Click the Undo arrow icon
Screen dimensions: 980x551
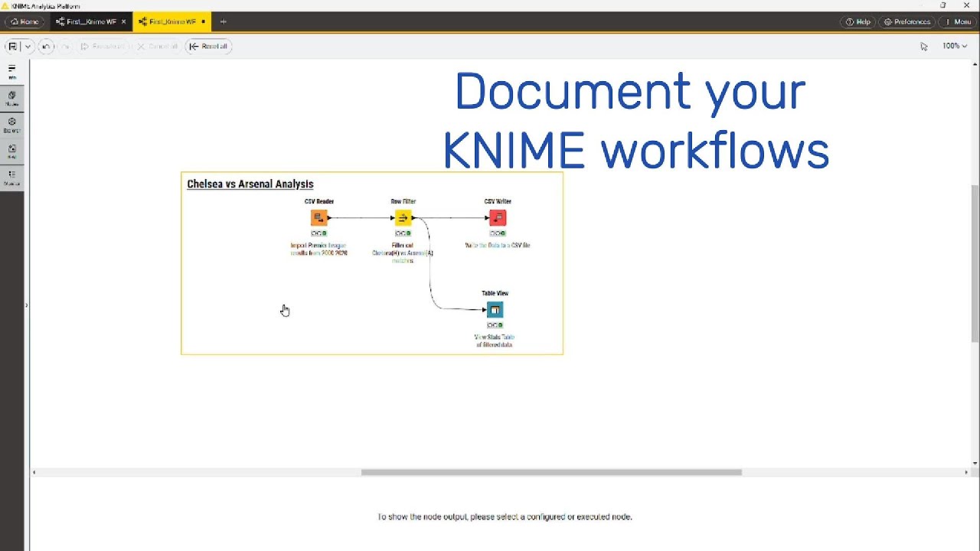(x=45, y=46)
